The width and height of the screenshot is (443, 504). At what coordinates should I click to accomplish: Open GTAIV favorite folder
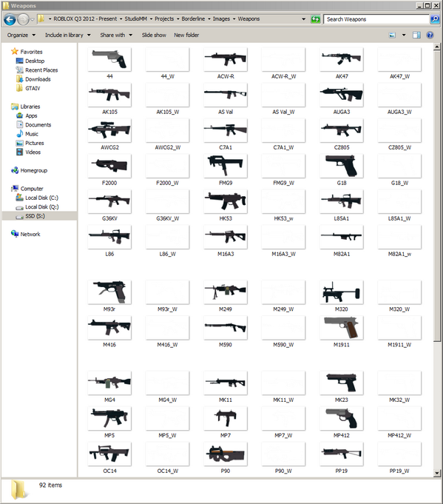coord(28,88)
